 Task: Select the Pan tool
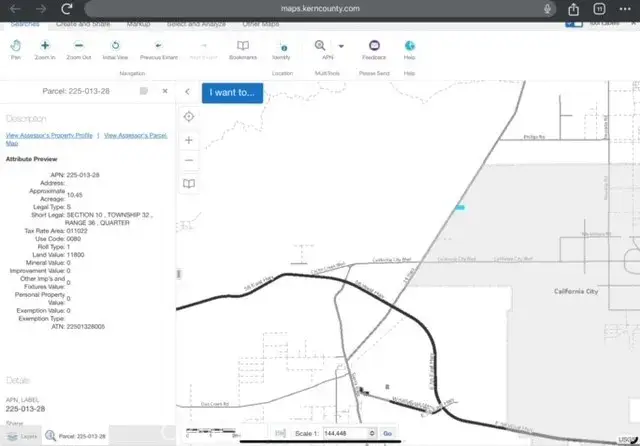(15, 49)
